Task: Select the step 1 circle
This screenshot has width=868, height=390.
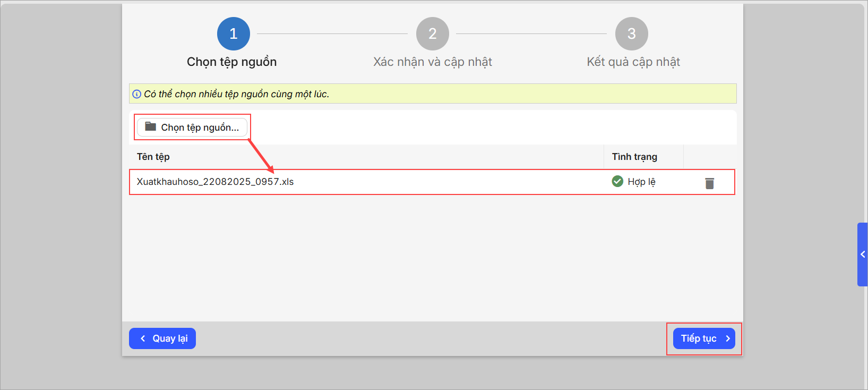Action: click(233, 33)
